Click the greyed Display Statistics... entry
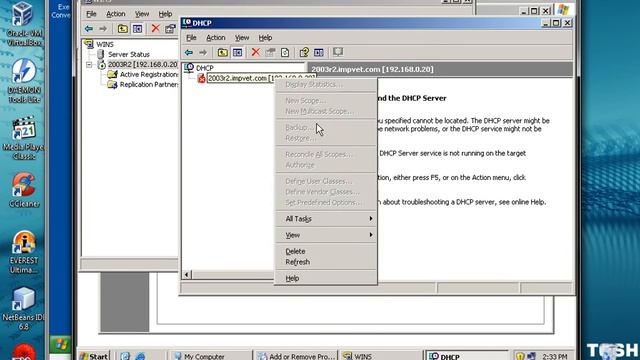This screenshot has height=360, width=640. 326,84
